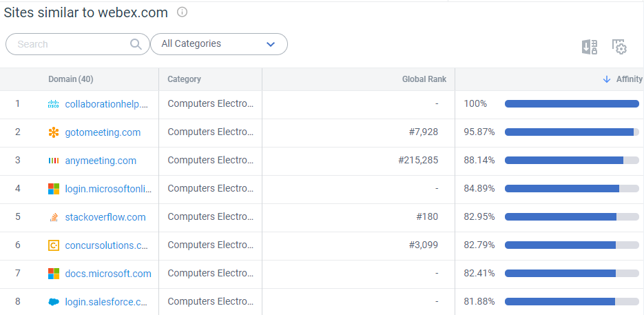Click affinity value 88.14%
Screen dimensions: 644x315
click(x=479, y=161)
